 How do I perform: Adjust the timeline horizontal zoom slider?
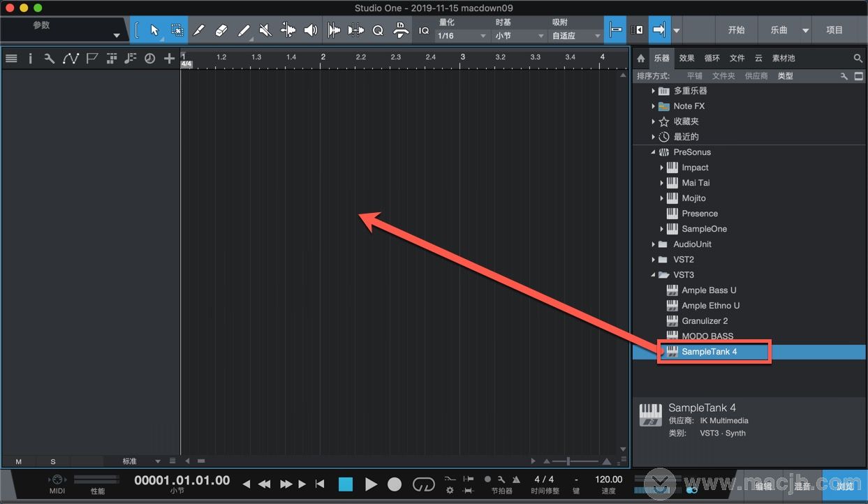pos(575,461)
